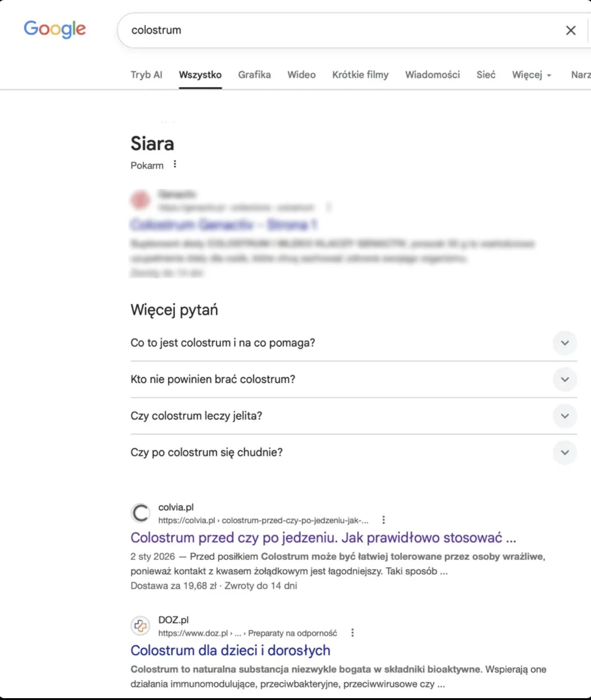Click the Google logo
This screenshot has width=591, height=700.
point(55,29)
